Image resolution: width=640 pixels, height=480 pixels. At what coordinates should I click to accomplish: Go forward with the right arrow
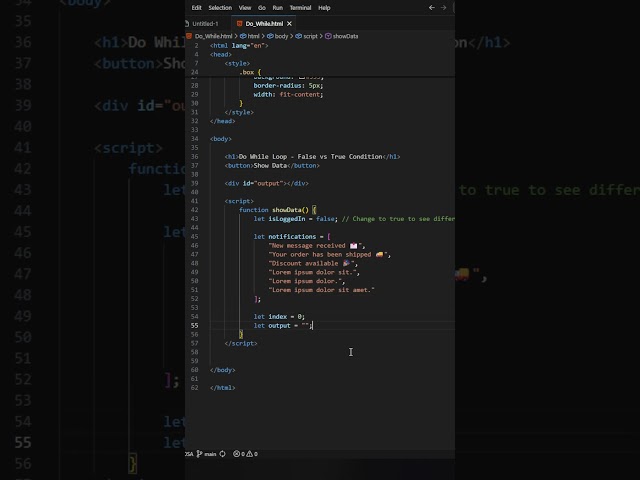(x=443, y=7)
